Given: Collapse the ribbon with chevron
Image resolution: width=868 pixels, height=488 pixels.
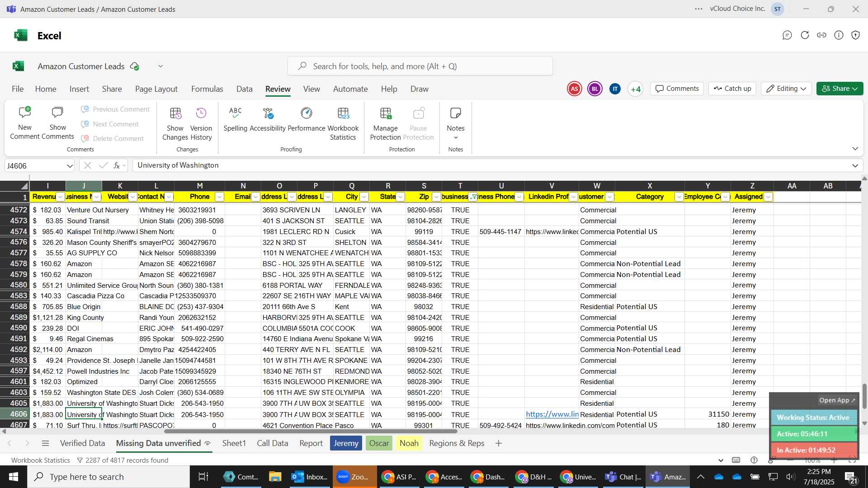Looking at the screenshot, I should (855, 149).
